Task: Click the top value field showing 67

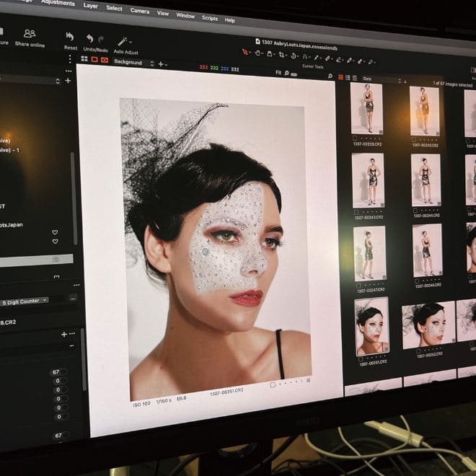Action: pyautogui.click(x=59, y=372)
